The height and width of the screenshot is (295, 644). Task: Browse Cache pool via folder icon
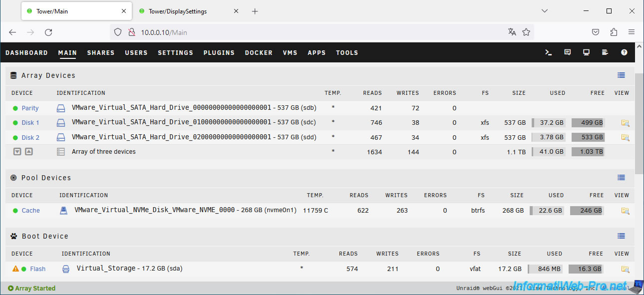click(x=625, y=211)
